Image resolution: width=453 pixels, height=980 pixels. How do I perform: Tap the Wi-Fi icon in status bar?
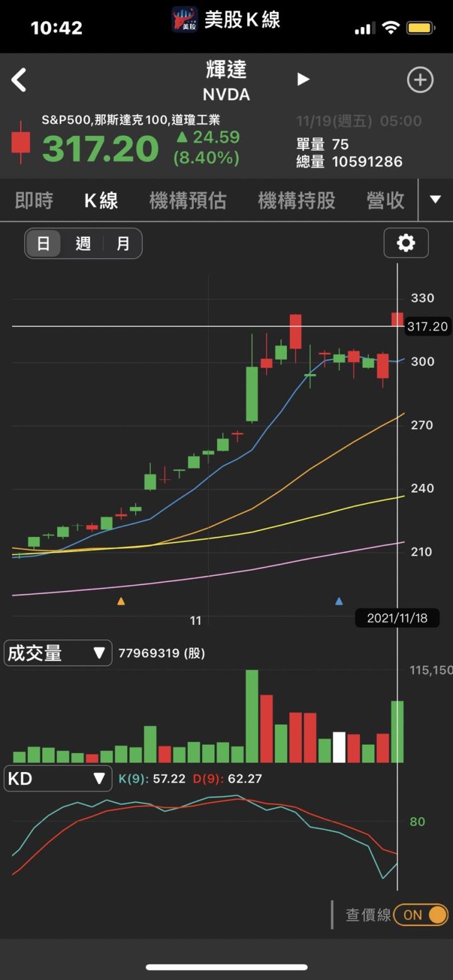(x=391, y=28)
